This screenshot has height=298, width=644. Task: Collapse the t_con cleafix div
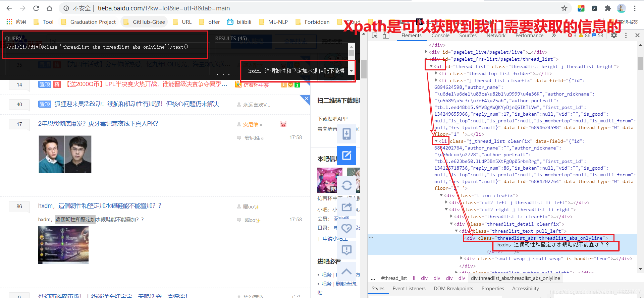pyautogui.click(x=441, y=195)
